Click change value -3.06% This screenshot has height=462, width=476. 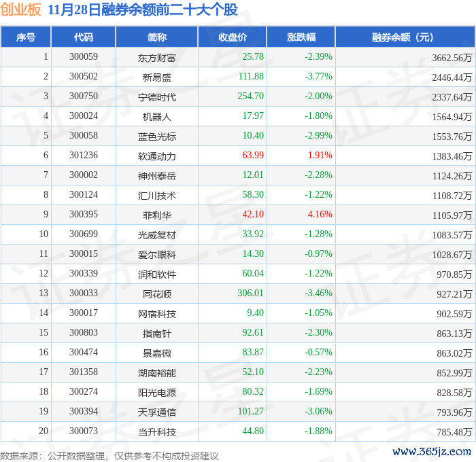(x=318, y=411)
